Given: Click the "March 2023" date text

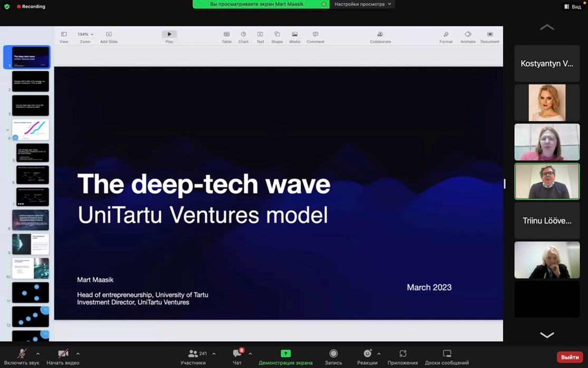Looking at the screenshot, I should (429, 287).
